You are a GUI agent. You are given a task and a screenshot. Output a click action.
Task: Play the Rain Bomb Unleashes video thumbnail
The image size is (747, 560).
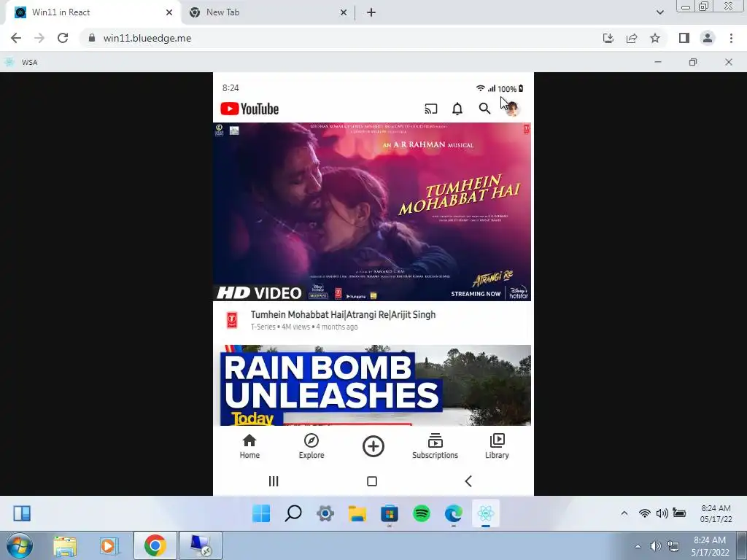[x=376, y=385]
